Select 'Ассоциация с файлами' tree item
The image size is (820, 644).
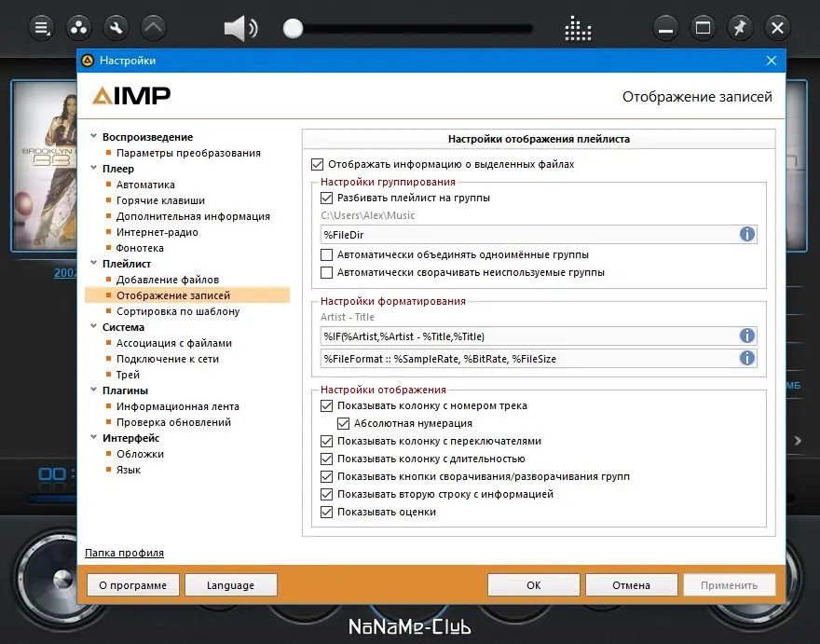[x=173, y=343]
